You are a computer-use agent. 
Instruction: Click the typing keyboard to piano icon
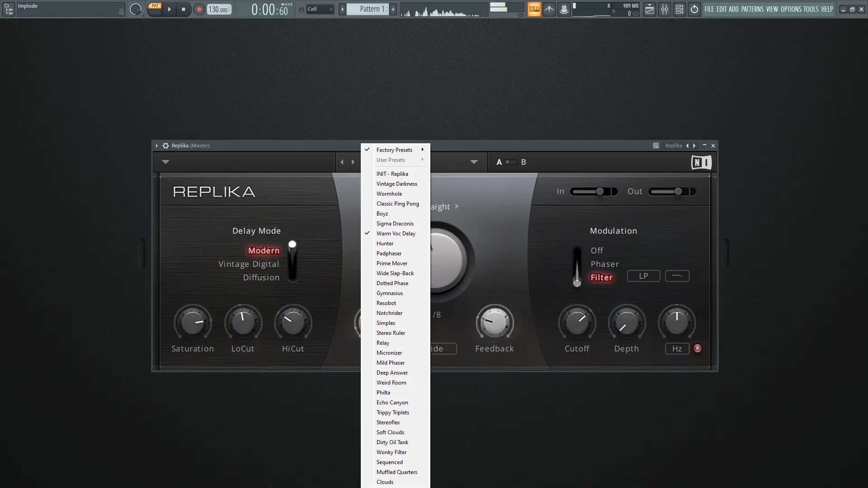click(534, 9)
